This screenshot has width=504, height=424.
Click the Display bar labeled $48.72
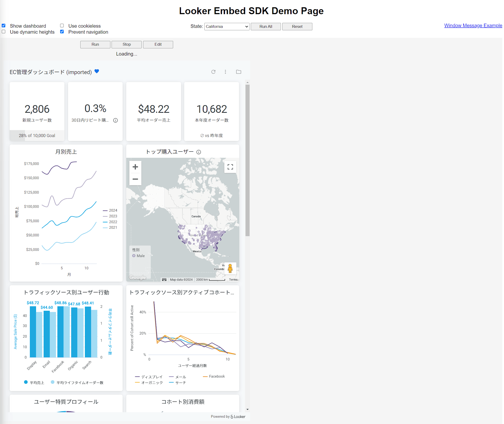[33, 332]
